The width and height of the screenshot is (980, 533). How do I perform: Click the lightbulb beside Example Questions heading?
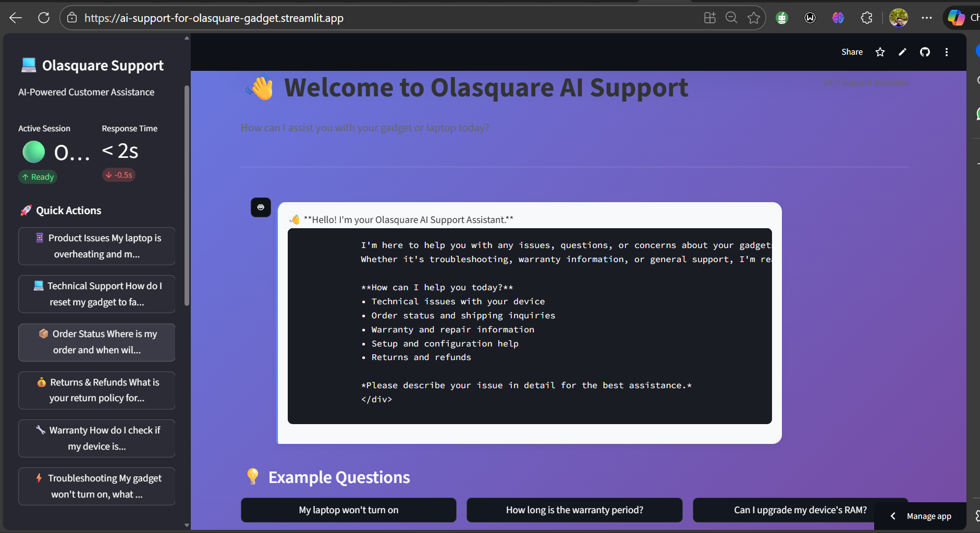click(253, 476)
